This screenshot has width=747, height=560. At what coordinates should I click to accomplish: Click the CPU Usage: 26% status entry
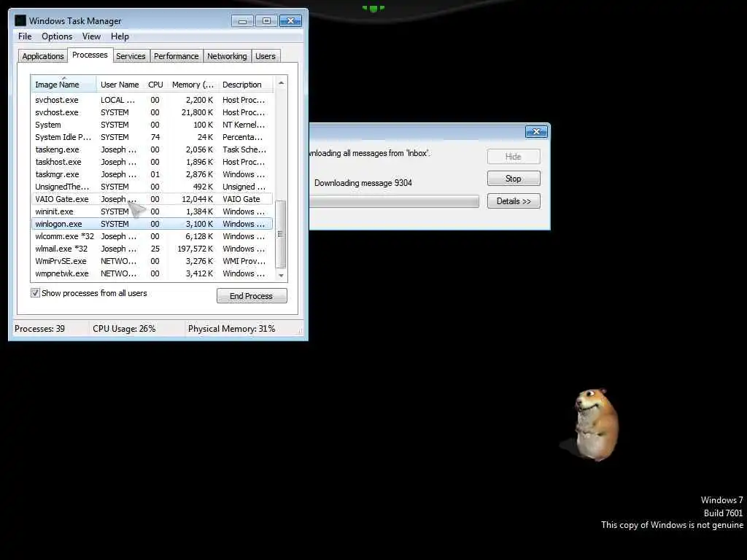click(x=124, y=329)
